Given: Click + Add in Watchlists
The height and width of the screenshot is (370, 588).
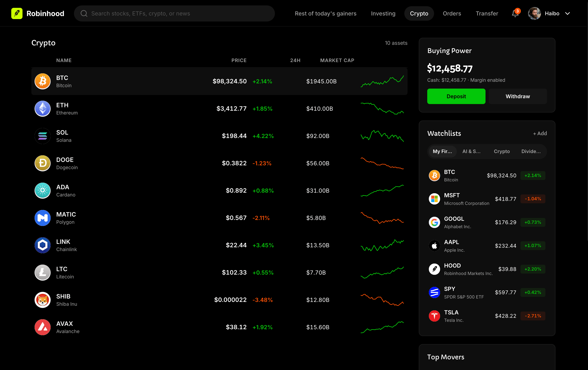Looking at the screenshot, I should point(540,133).
